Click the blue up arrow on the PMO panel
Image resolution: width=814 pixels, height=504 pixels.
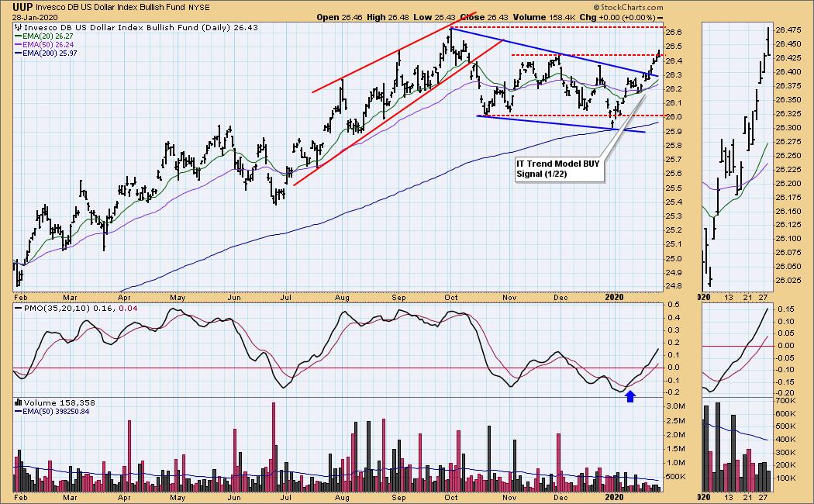click(x=629, y=396)
